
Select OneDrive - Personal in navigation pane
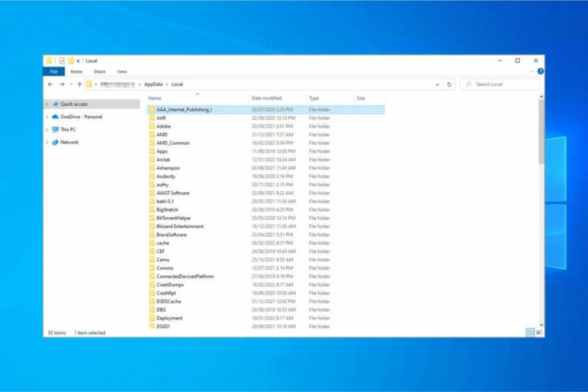point(81,117)
